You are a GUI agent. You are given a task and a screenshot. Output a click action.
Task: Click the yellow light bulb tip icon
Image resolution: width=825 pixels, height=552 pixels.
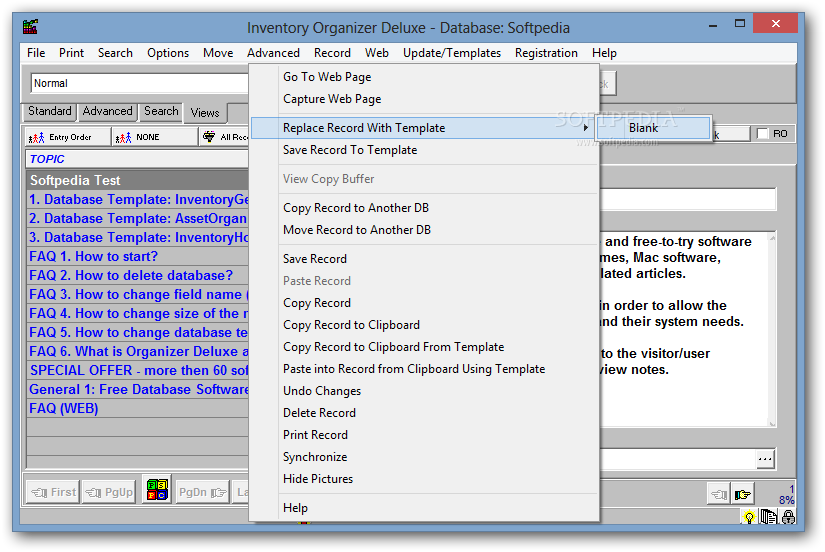point(749,517)
